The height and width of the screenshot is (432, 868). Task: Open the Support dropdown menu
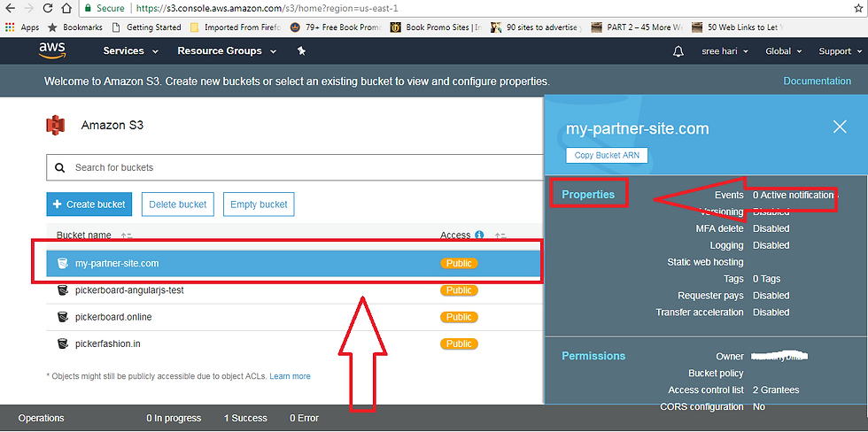click(840, 51)
